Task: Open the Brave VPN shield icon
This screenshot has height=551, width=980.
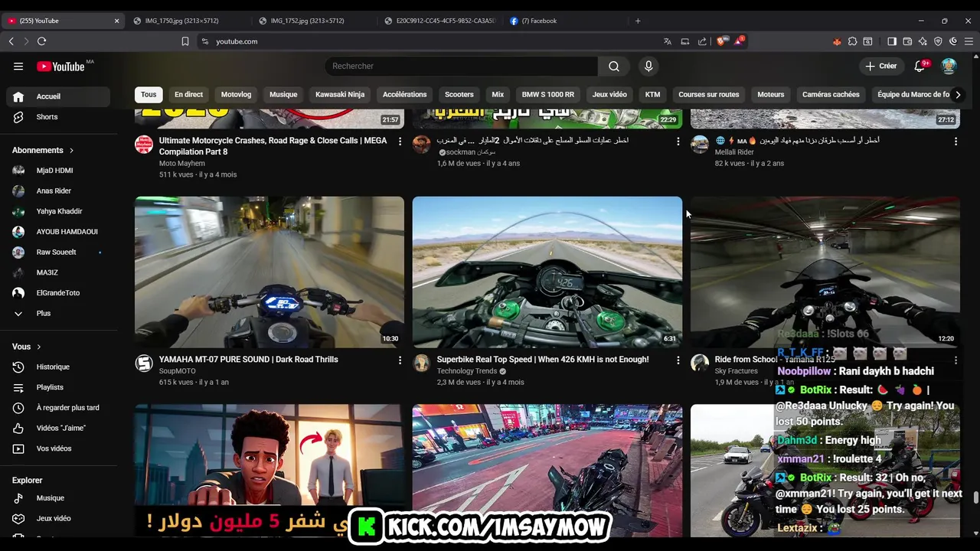Action: point(938,41)
